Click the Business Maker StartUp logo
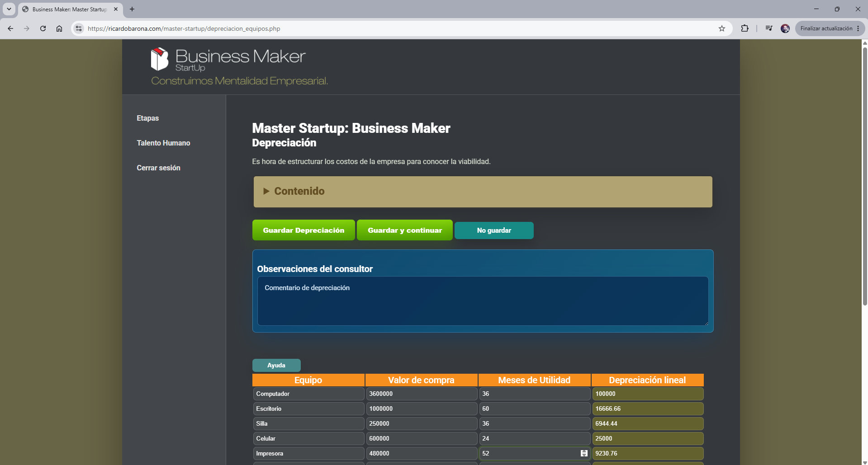Screen dimensions: 868x465 tap(228, 60)
